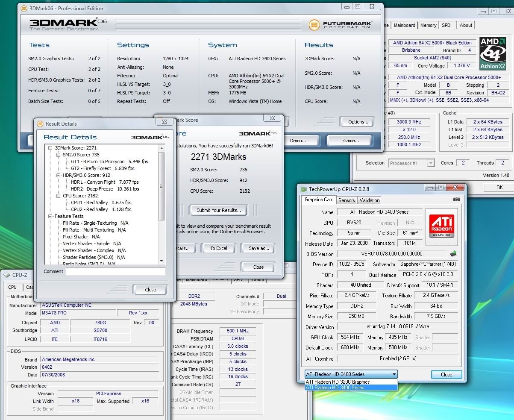The image size is (514, 420).
Task: Select 'GT1 - Return To Proxycon' tree row
Action: tap(109, 162)
